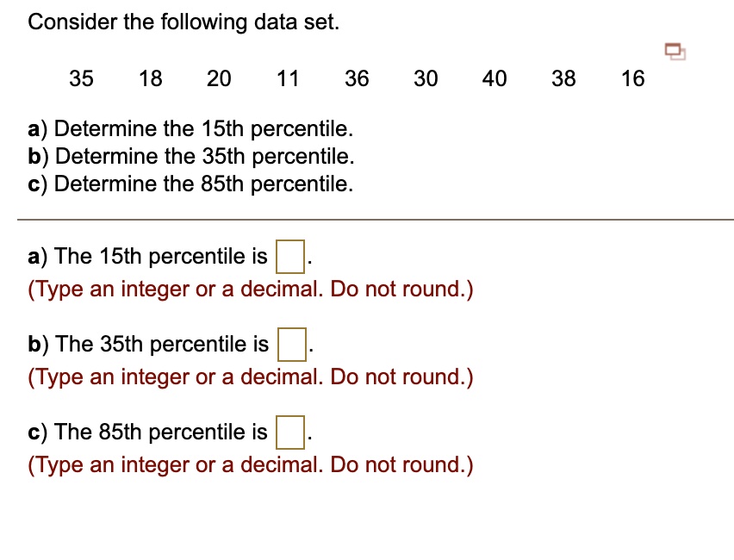The image size is (734, 560).
Task: Click the 35th percentile answer box
Action: pos(291,344)
